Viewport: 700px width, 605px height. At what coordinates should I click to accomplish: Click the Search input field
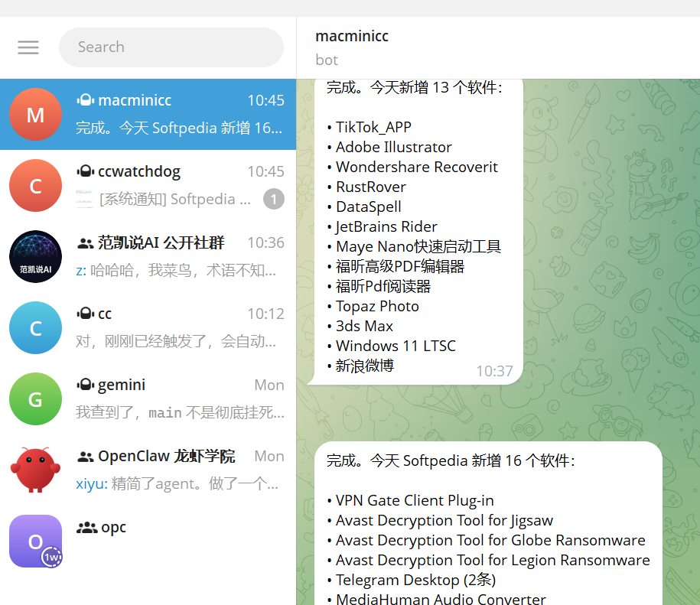(171, 47)
